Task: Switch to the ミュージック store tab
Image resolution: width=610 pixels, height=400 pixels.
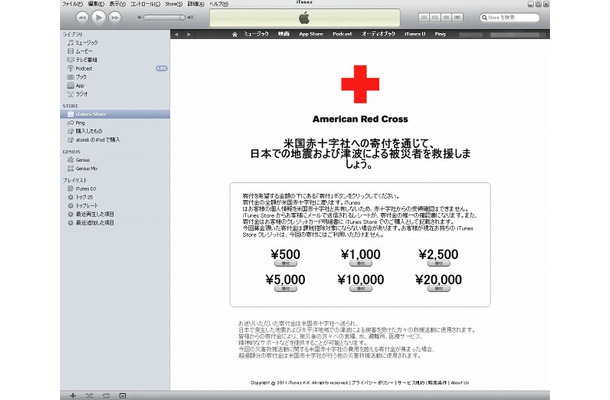Action: click(x=256, y=34)
